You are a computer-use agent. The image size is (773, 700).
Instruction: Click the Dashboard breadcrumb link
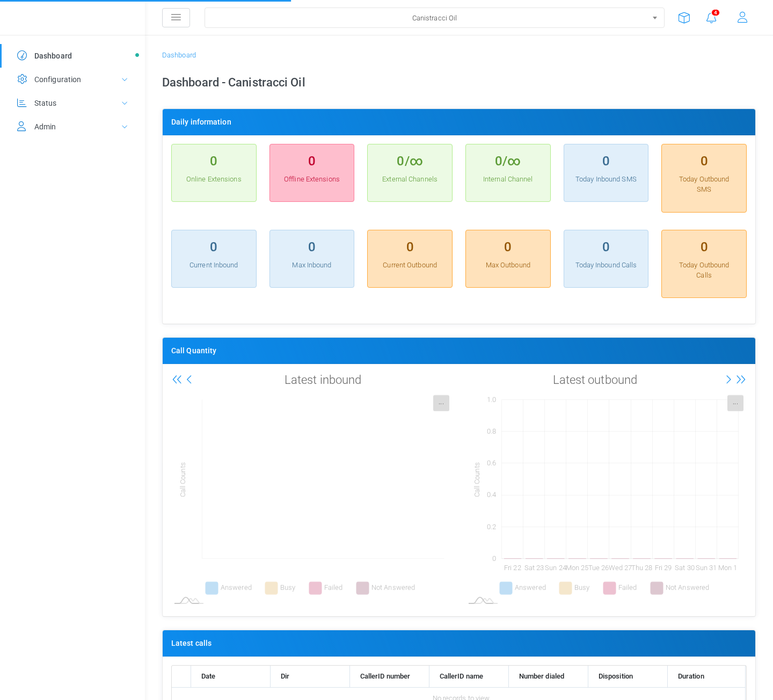[x=179, y=55]
